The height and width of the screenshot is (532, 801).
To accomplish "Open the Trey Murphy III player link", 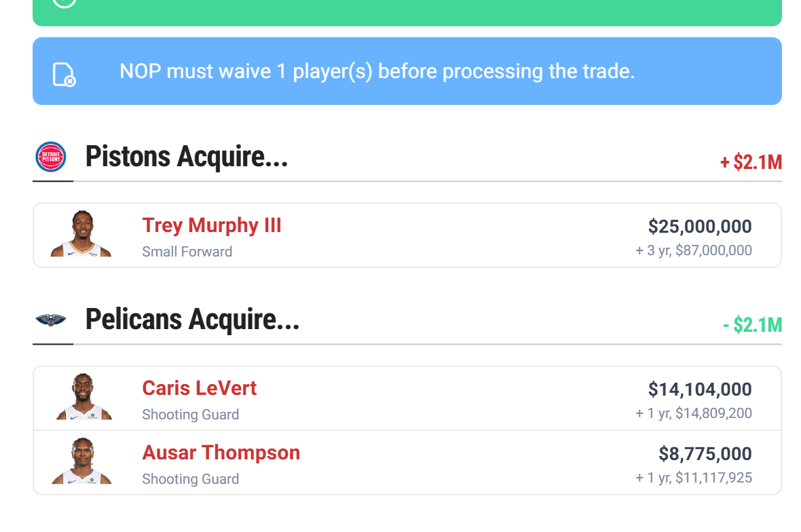I will (212, 225).
